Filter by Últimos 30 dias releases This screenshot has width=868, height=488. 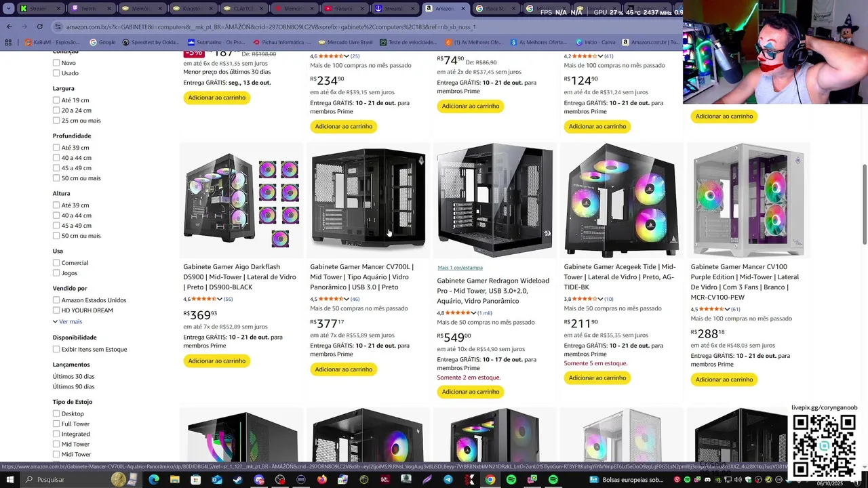click(74, 377)
